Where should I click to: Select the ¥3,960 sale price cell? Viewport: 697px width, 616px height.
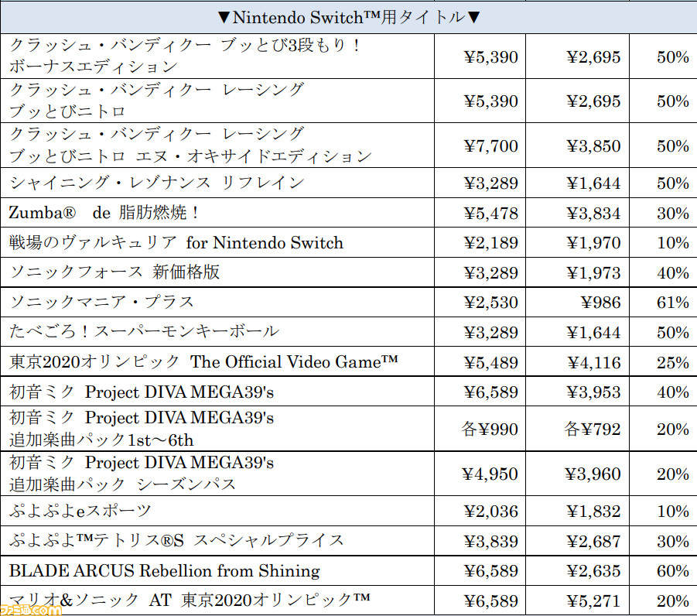[x=577, y=474]
